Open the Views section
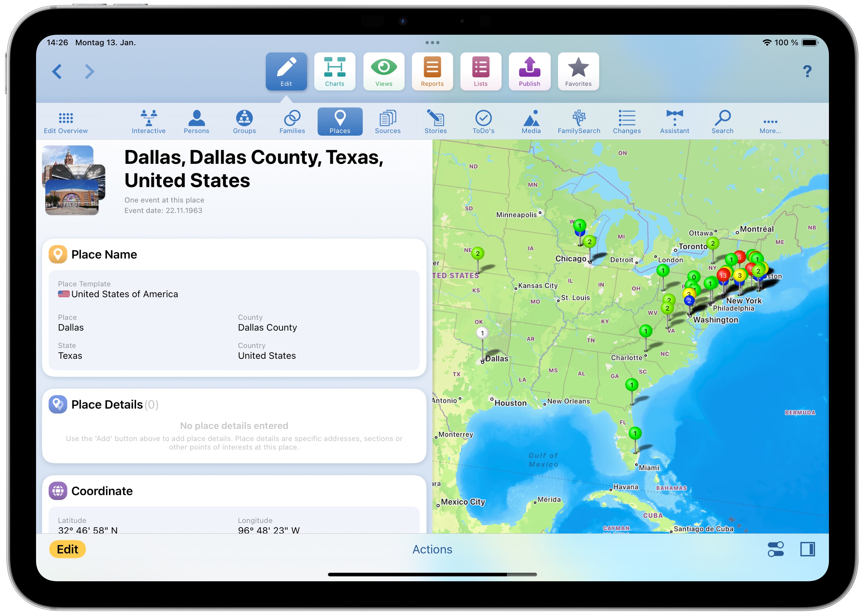 click(x=383, y=72)
